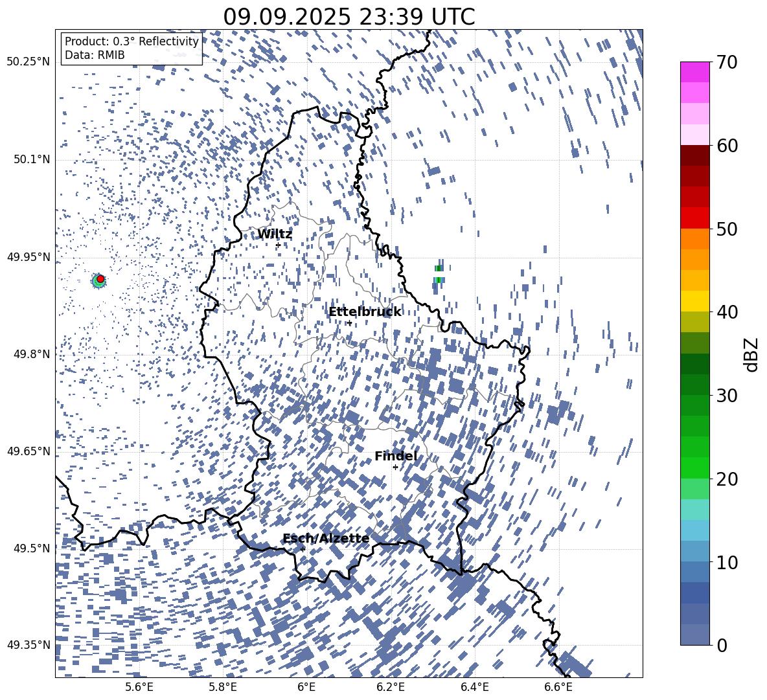Click the 50 label on colorbar
Screen dimensions: 767x700
click(x=726, y=229)
